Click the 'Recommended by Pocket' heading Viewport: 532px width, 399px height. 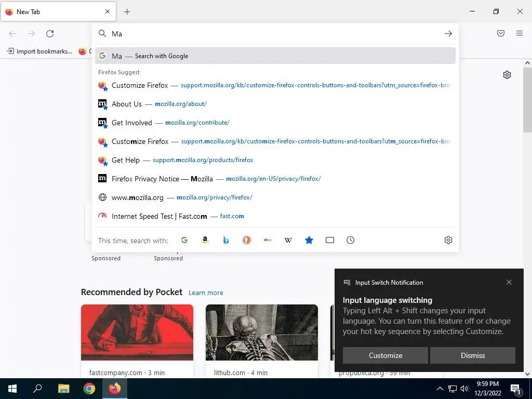pos(131,292)
